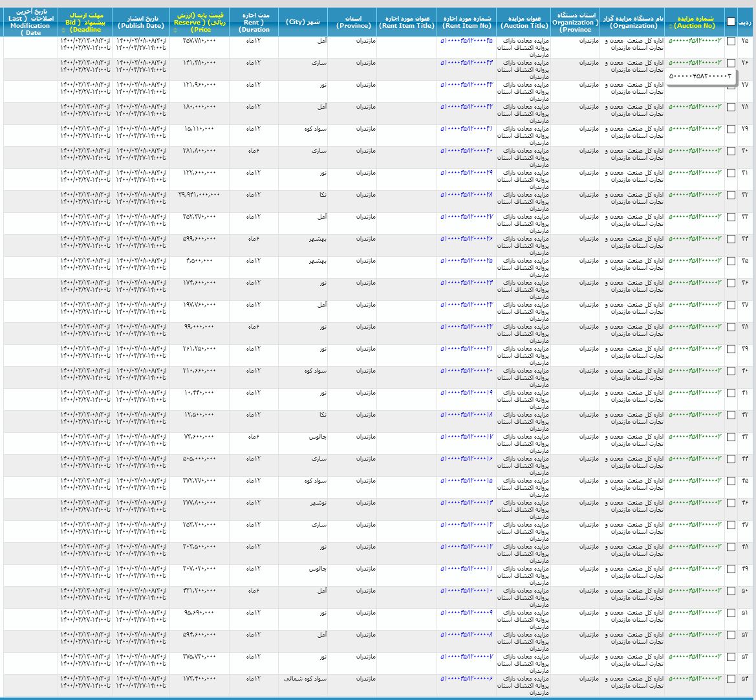
Task: Click the Rent Duration column header
Action: [254, 22]
